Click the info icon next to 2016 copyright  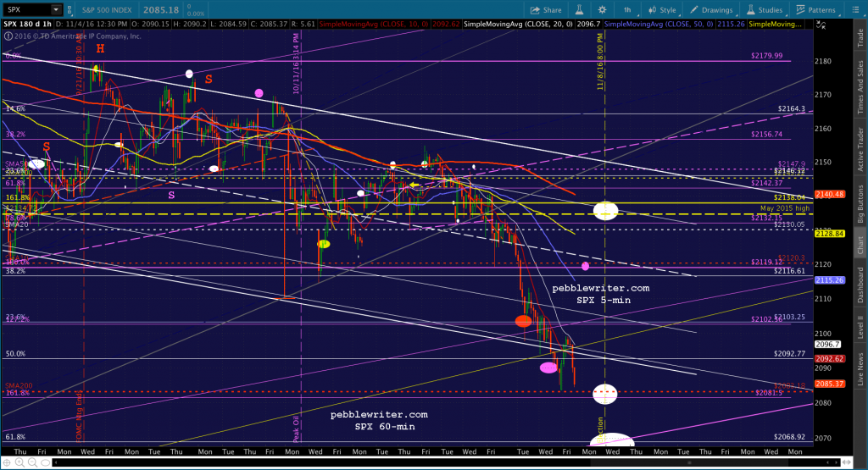8,36
